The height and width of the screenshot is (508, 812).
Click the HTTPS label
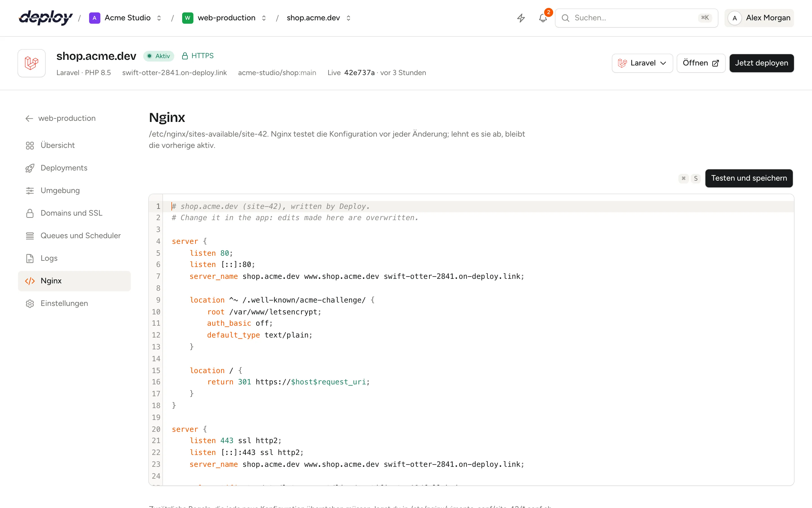(202, 56)
